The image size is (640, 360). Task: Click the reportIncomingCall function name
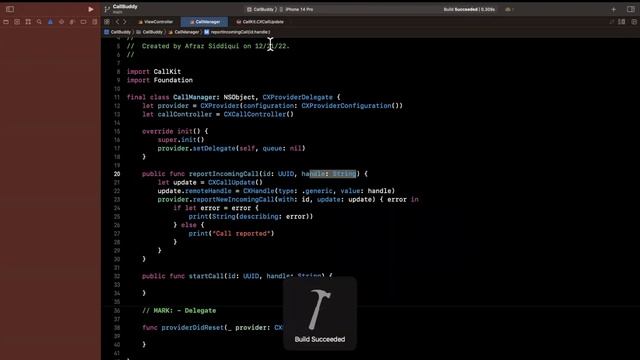(x=224, y=174)
